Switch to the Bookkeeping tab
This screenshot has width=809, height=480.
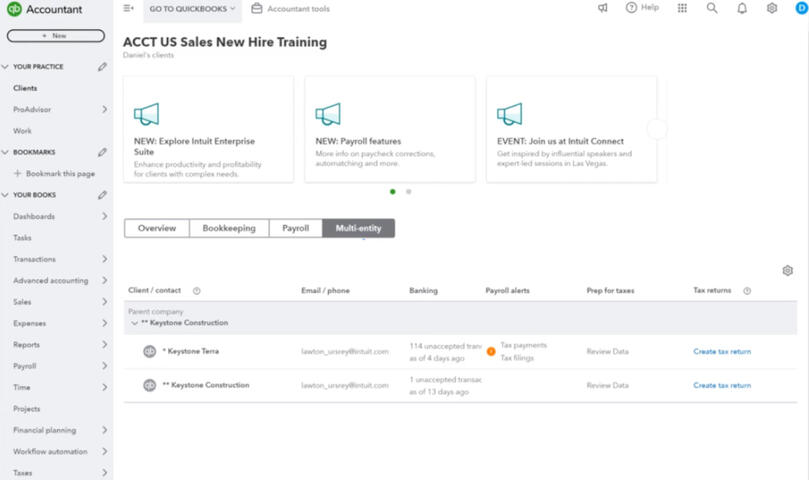point(229,228)
